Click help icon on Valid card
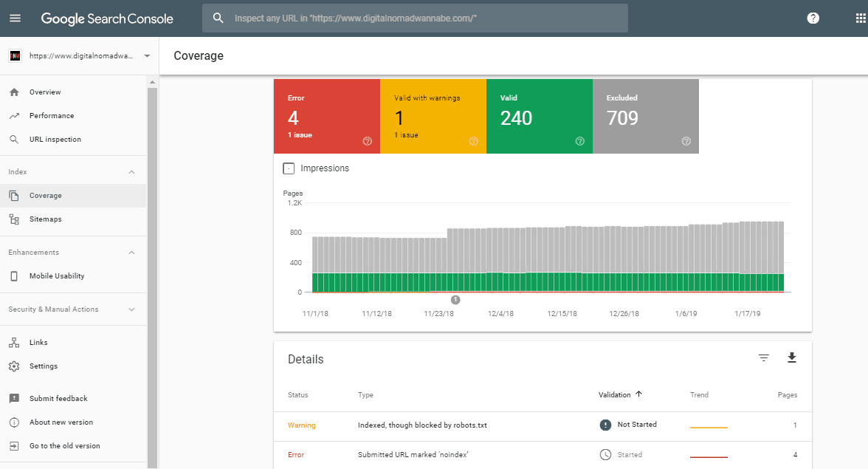Image resolution: width=868 pixels, height=469 pixels. (579, 141)
